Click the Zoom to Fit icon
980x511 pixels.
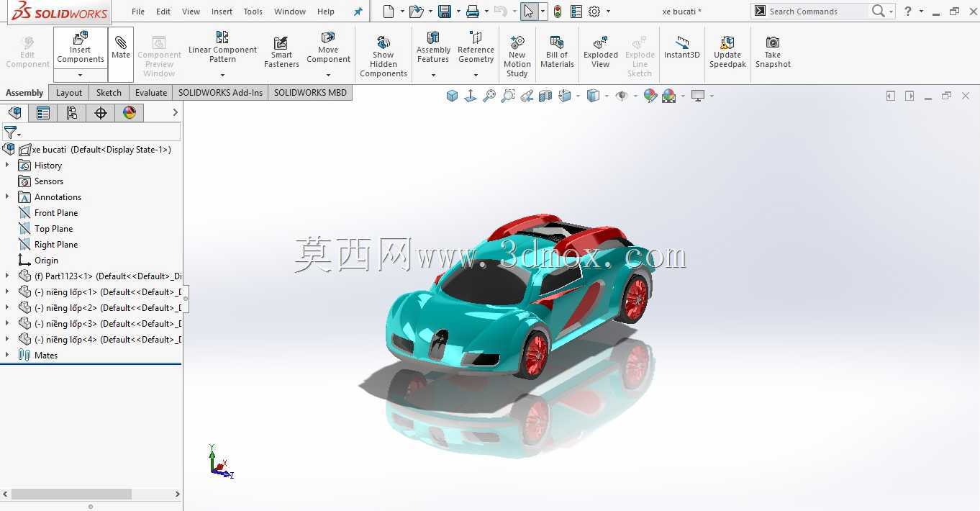[489, 96]
